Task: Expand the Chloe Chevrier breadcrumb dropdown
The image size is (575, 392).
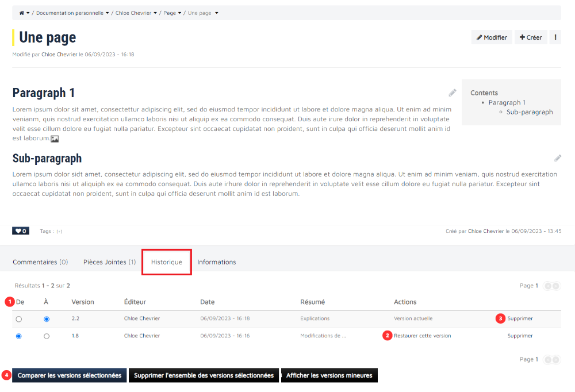Action: 155,13
